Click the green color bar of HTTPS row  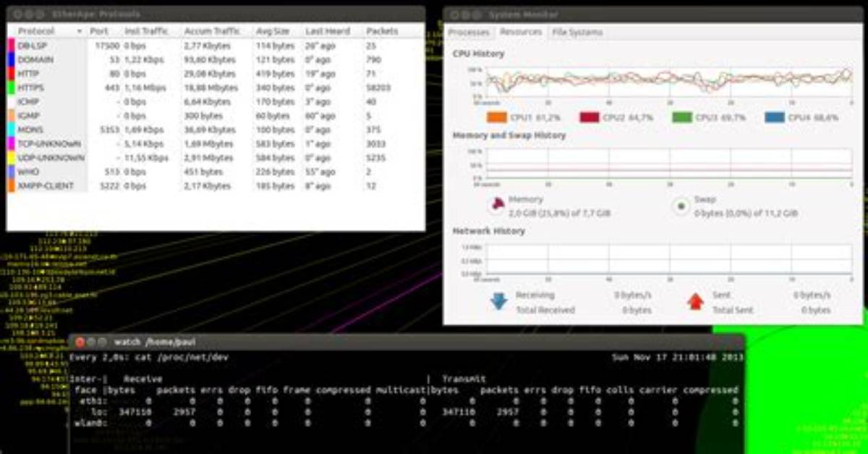tap(11, 88)
